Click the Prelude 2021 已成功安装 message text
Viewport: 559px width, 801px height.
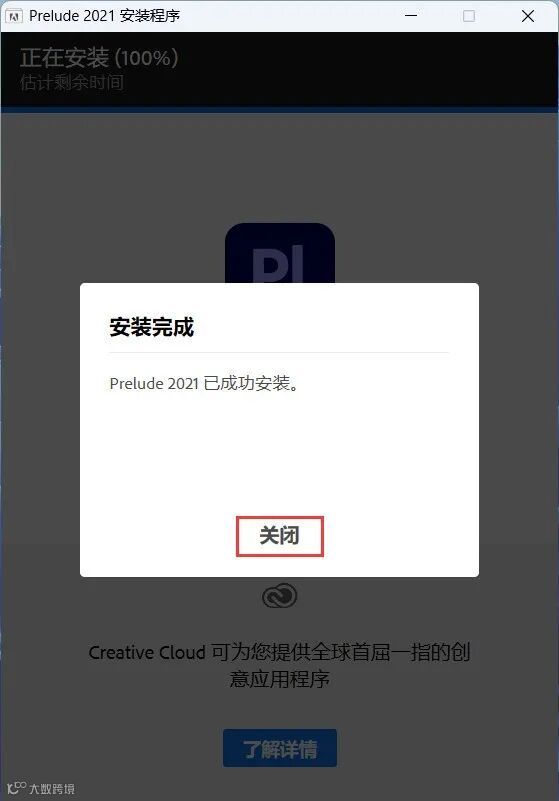pyautogui.click(x=204, y=383)
